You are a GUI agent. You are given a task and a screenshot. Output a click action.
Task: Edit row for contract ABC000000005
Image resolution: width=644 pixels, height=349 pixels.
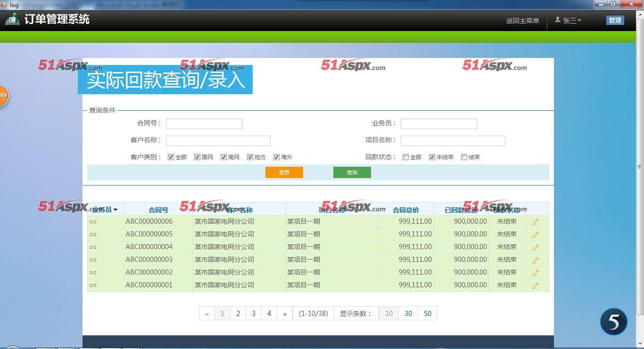(x=535, y=235)
